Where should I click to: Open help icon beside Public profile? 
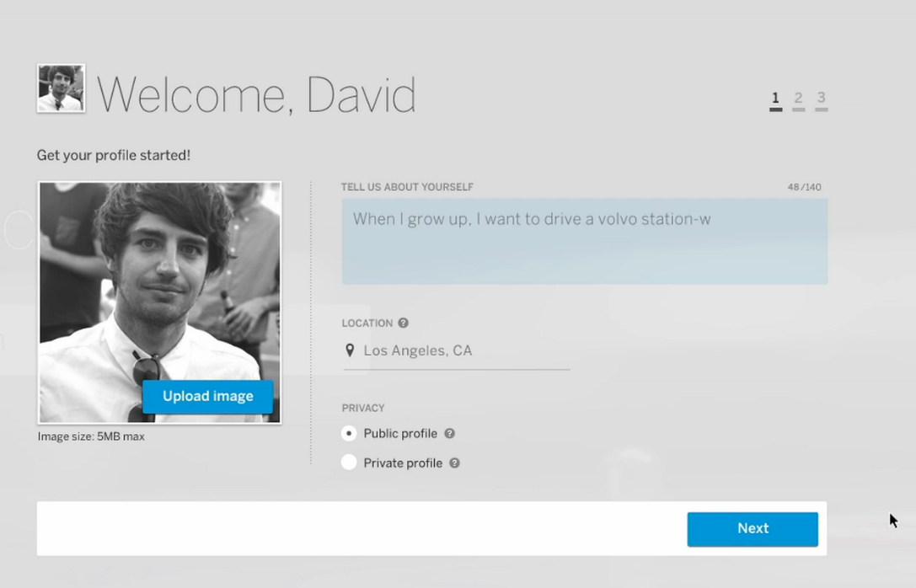coord(450,434)
